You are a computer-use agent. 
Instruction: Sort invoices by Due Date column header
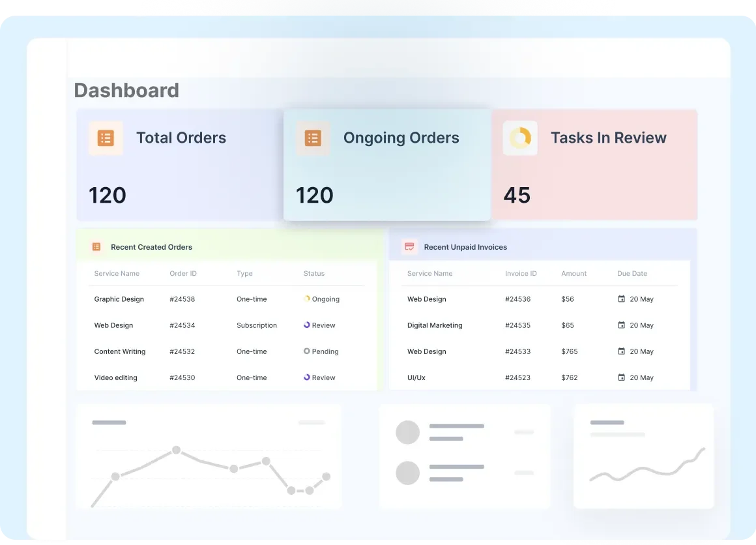[632, 274]
